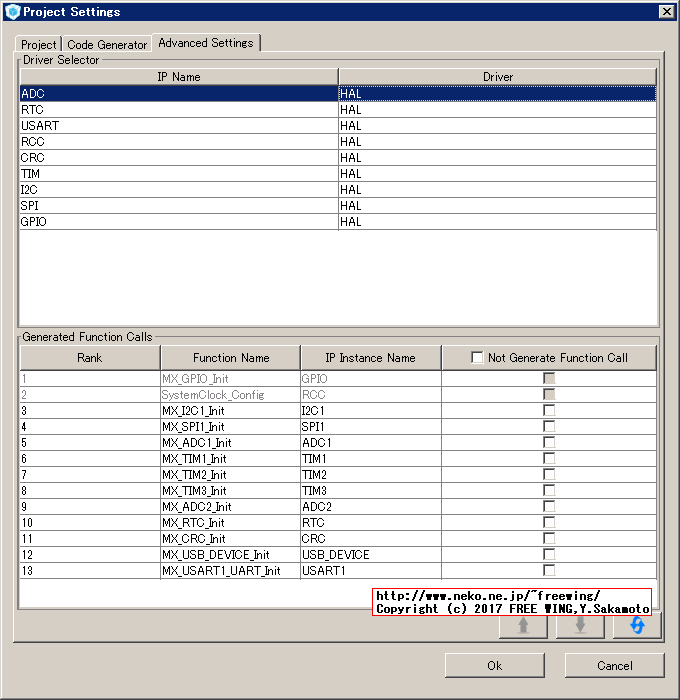Select the RTC row in IP Name
Screen dimensions: 680x700
pos(179,110)
